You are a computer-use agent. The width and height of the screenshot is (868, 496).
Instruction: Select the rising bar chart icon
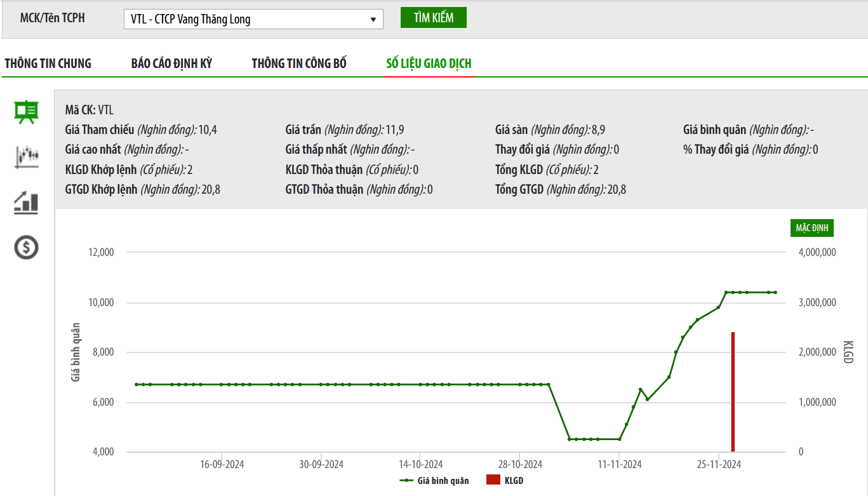click(x=27, y=203)
